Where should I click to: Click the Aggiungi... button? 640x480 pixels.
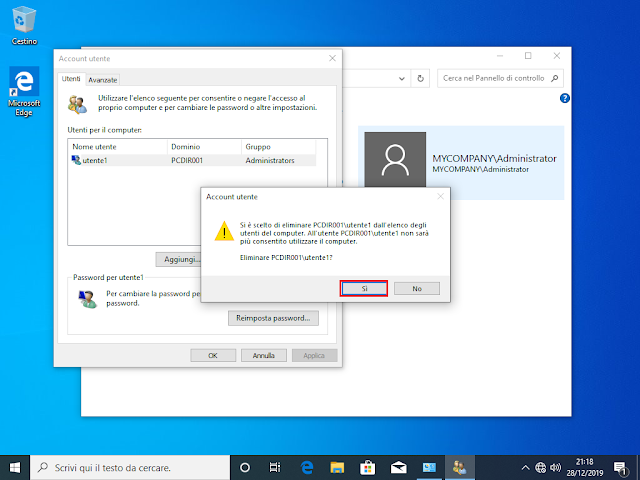coord(178,260)
